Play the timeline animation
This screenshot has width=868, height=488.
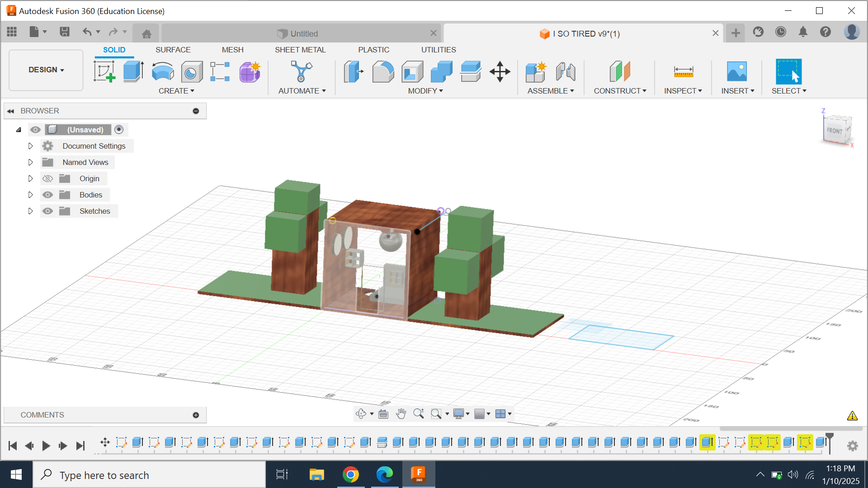pos(46,446)
